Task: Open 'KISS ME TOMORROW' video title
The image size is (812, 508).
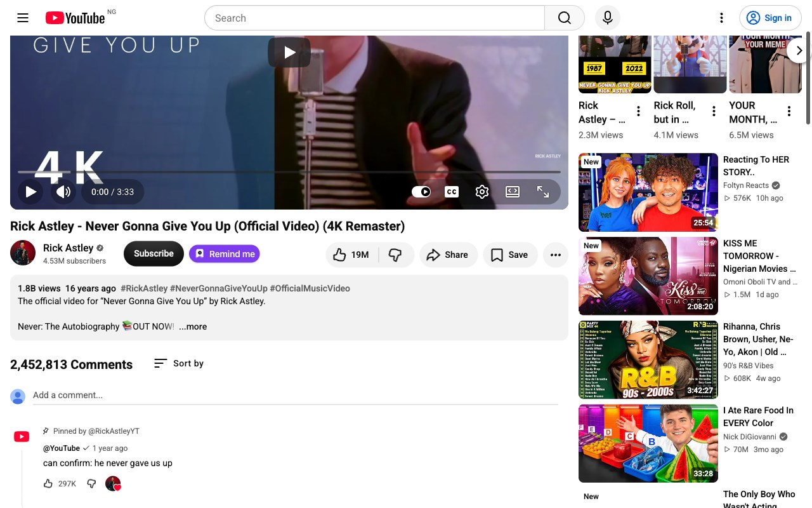Action: pyautogui.click(x=760, y=256)
